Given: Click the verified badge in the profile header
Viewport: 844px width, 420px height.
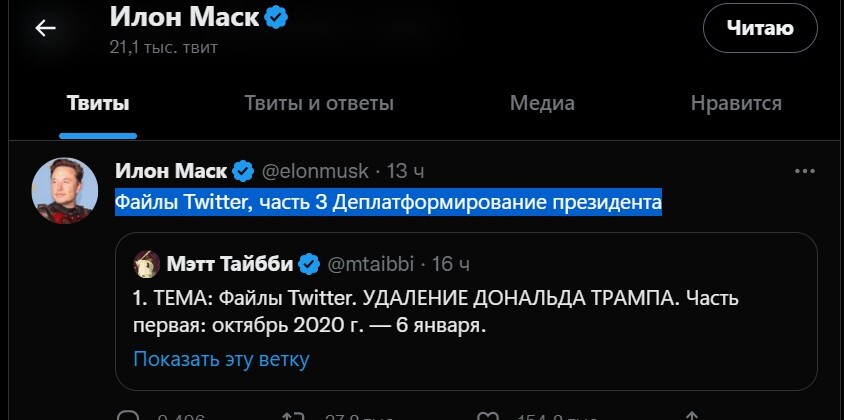Looking at the screenshot, I should point(276,19).
